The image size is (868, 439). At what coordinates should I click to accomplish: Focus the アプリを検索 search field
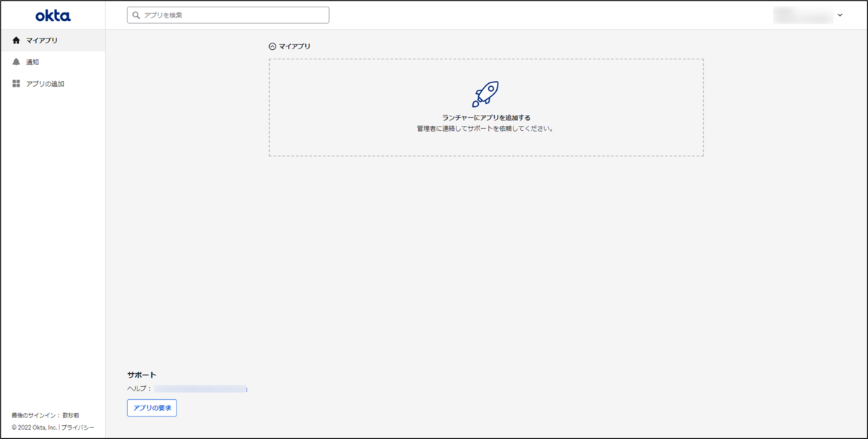pos(228,15)
